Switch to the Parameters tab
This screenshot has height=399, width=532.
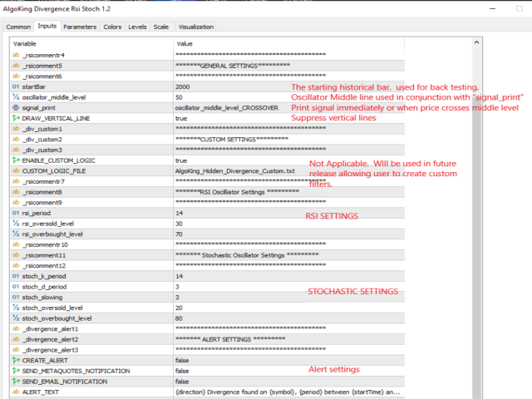pyautogui.click(x=80, y=27)
